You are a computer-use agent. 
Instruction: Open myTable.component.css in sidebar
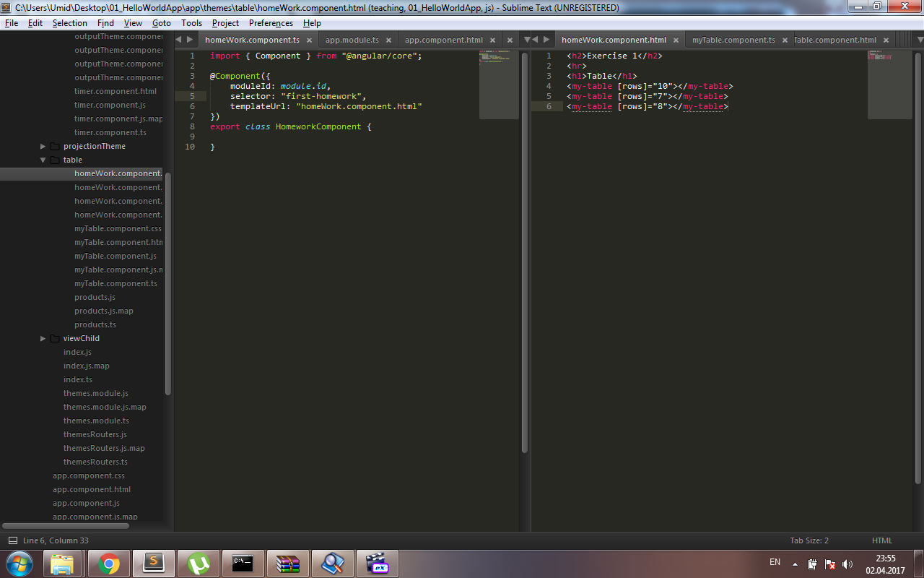pyautogui.click(x=118, y=228)
